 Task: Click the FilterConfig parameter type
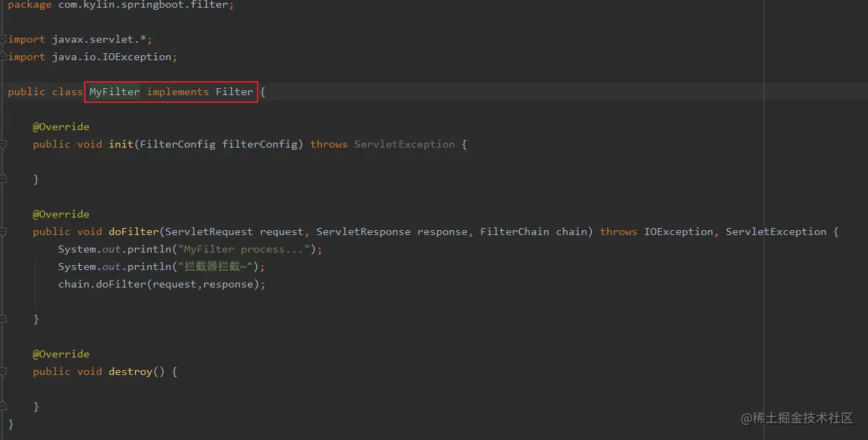pyautogui.click(x=178, y=144)
